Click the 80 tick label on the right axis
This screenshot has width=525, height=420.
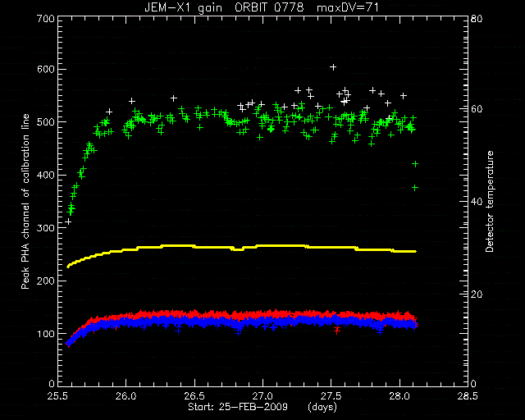click(477, 18)
